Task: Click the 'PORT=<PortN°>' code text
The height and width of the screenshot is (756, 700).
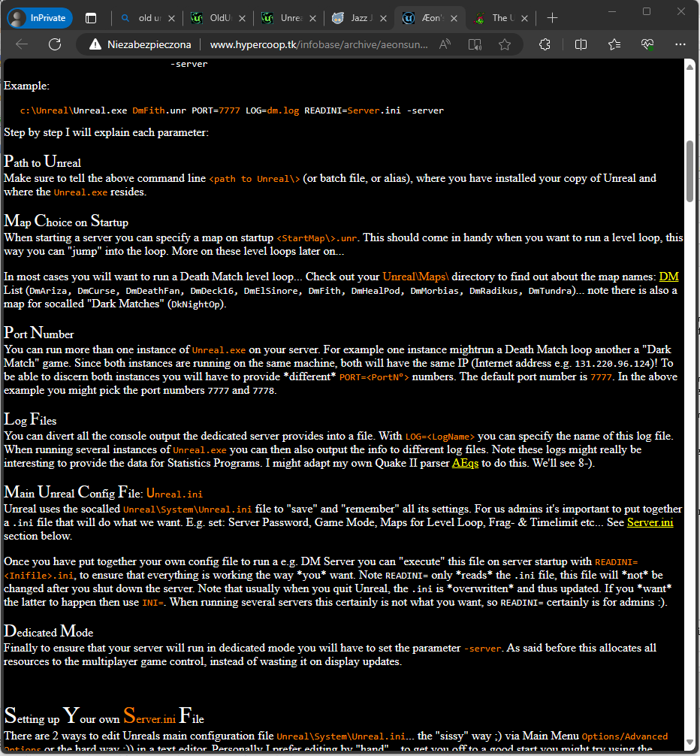Action: point(374,377)
